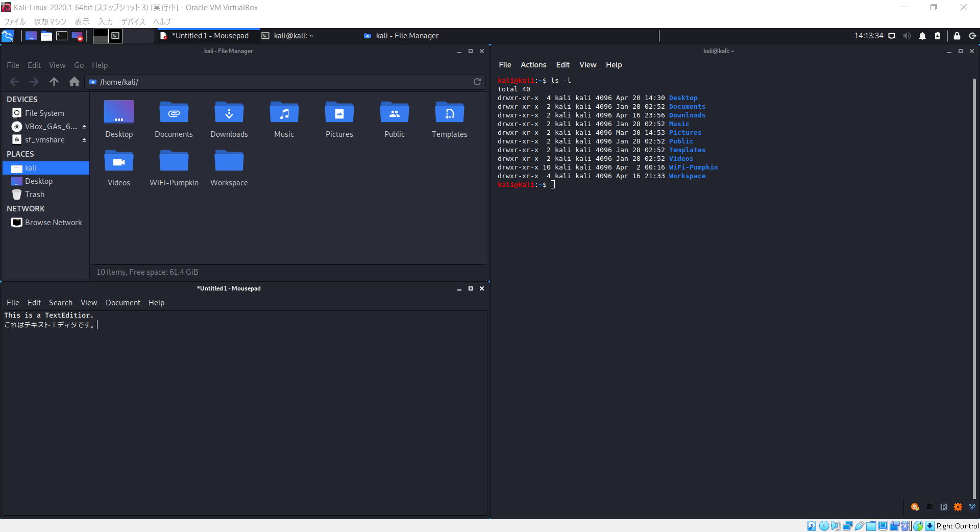Open the Help menu in the terminal
This screenshot has width=980, height=532.
pos(614,65)
